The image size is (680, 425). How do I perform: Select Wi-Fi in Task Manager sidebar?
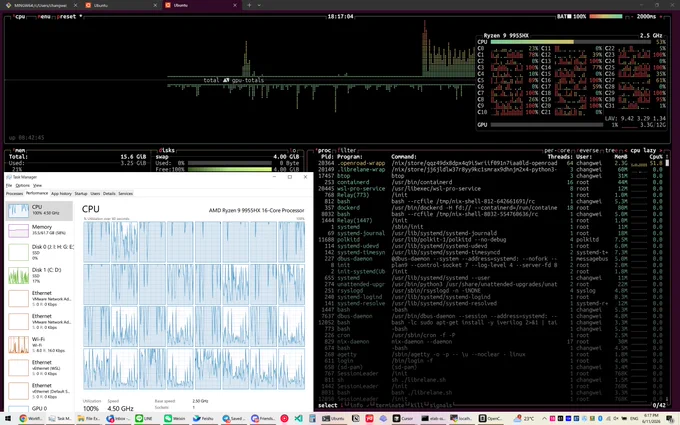click(39, 344)
